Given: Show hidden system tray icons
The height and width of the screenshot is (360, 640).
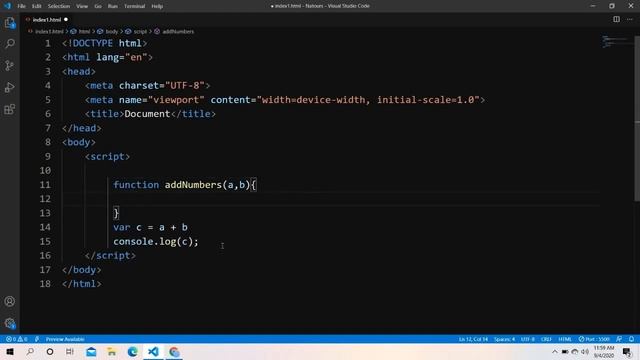Looking at the screenshot, I should 554,352.
